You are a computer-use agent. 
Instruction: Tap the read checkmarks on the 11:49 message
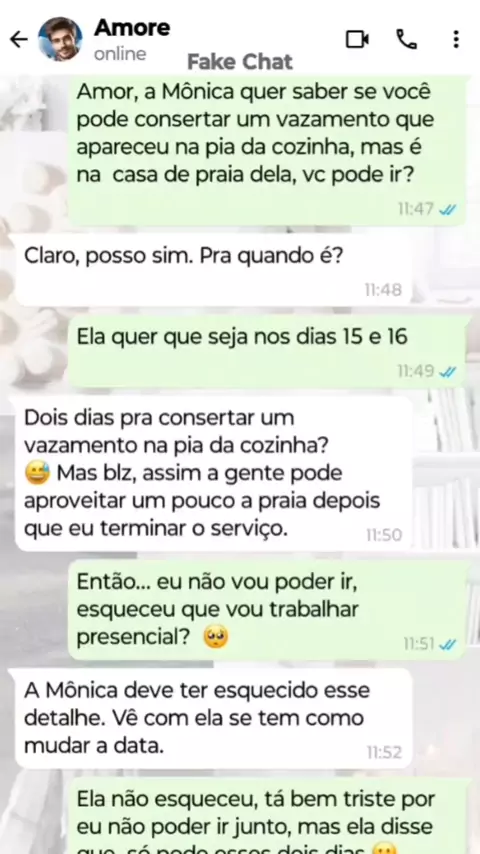(448, 372)
